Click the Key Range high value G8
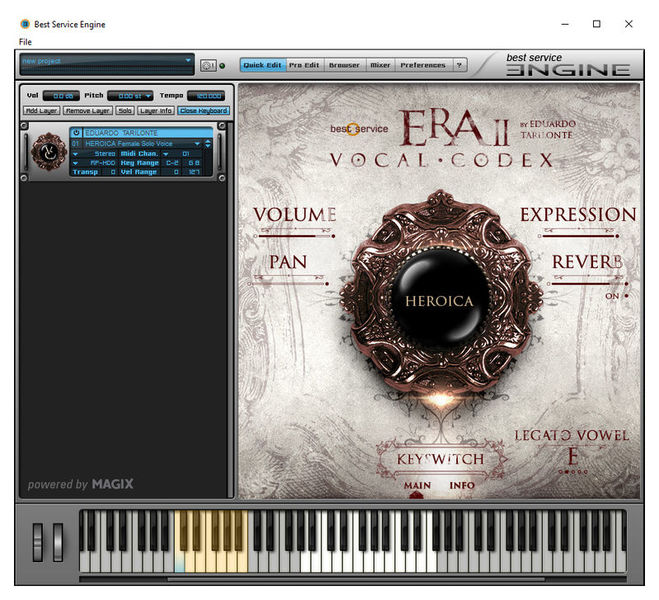Image resolution: width=659 pixels, height=600 pixels. (193, 163)
